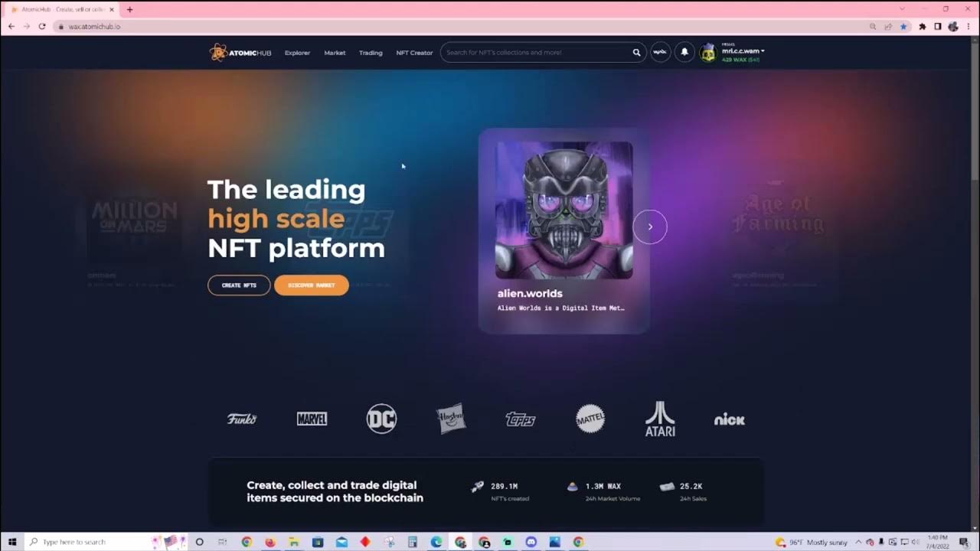980x551 pixels.
Task: Go forward with browser forward arrow
Action: pyautogui.click(x=27, y=26)
